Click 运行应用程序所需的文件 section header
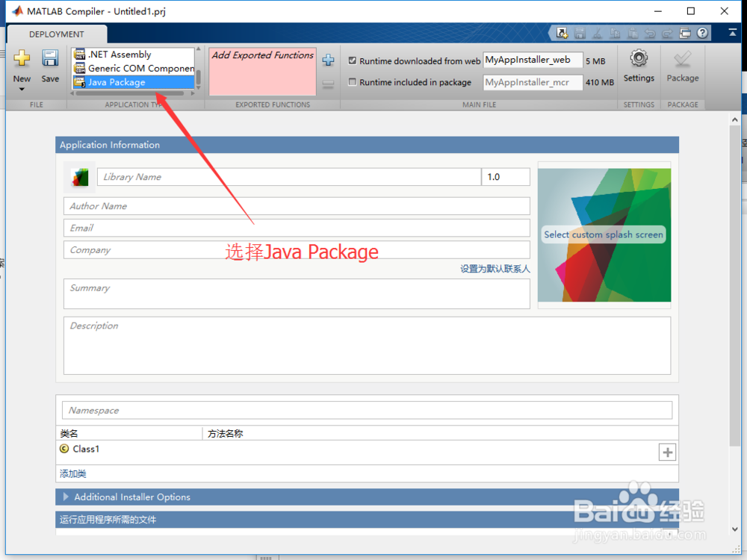Screen dimensions: 747x560 tap(368, 520)
